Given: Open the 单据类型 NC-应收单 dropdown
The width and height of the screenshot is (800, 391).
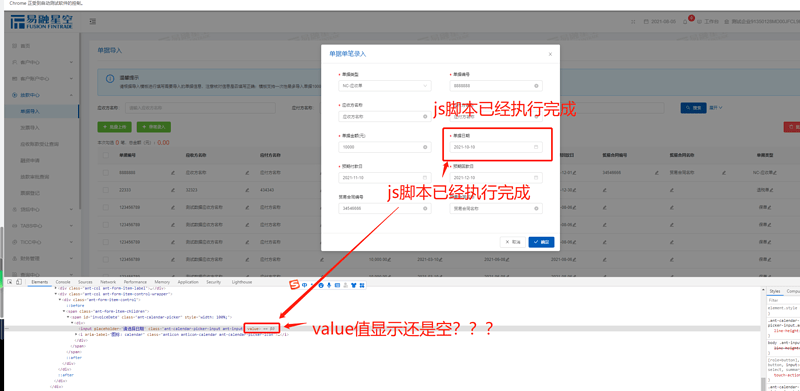Looking at the screenshot, I should [385, 86].
